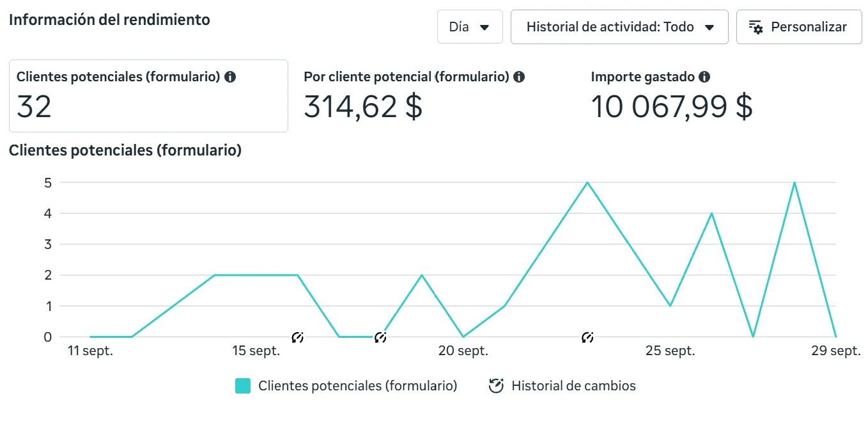Click the Clientes potenciales (formulario) legend label
Viewport: 868px width, 446px height.
tap(358, 386)
